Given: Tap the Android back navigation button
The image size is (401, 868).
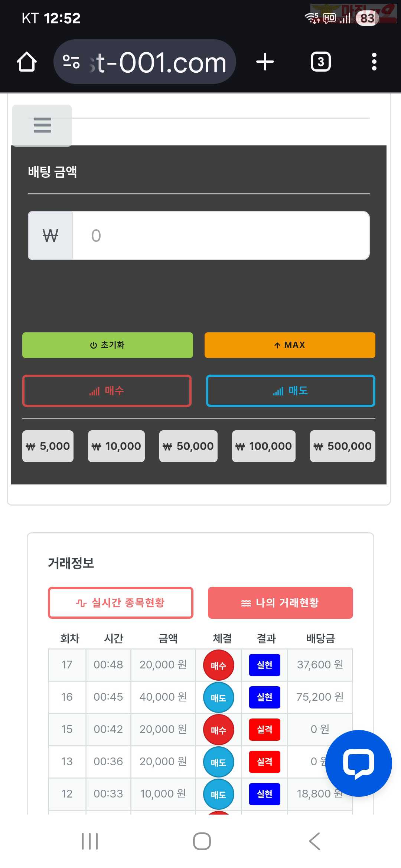Looking at the screenshot, I should coord(314,841).
